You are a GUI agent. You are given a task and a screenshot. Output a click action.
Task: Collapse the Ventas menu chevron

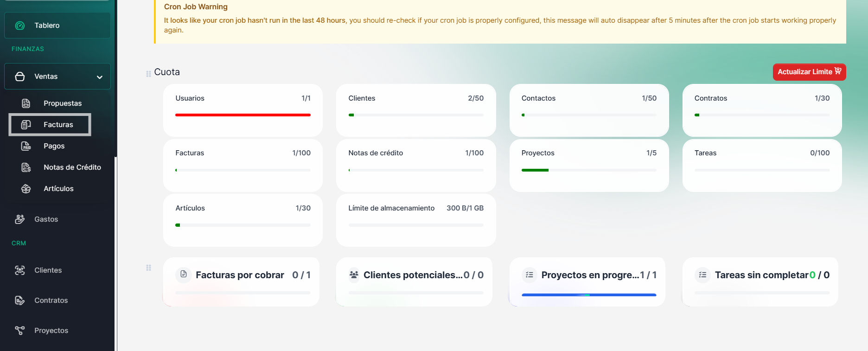tap(99, 77)
